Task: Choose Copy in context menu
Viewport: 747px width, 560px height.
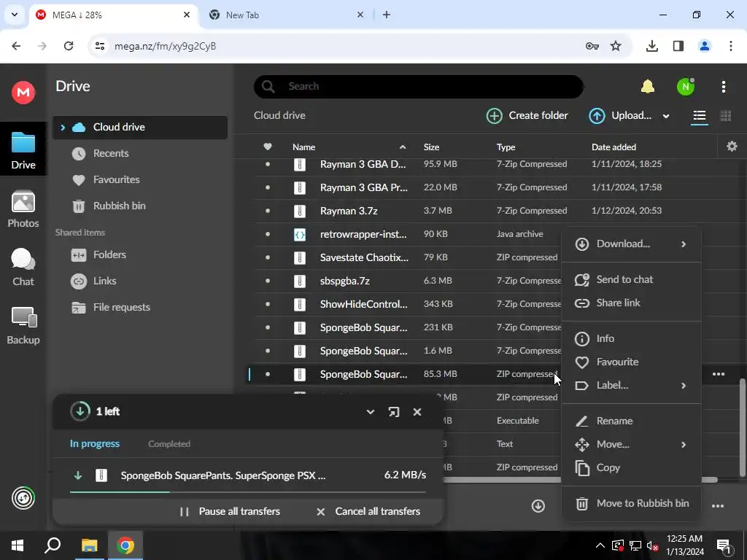Action: pyautogui.click(x=631, y=467)
